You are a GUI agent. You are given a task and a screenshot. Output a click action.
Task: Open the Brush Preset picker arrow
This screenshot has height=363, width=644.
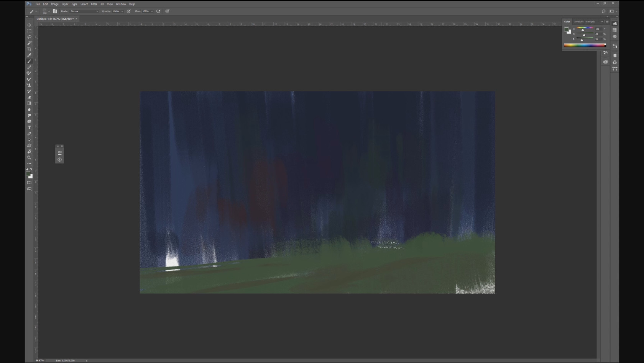click(49, 11)
